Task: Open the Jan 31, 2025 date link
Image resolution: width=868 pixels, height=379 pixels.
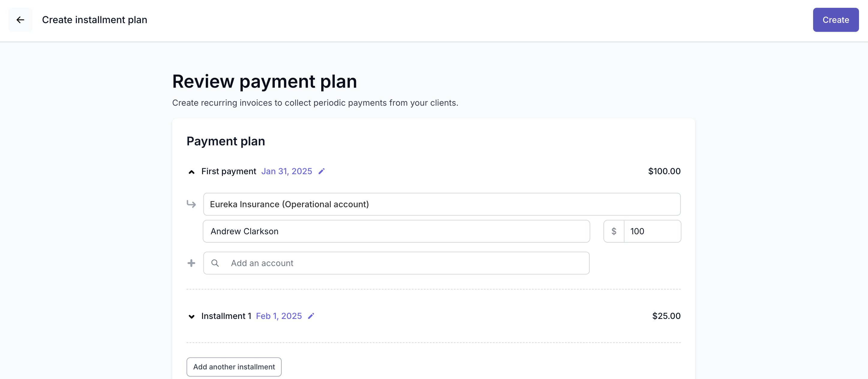Action: point(286,171)
